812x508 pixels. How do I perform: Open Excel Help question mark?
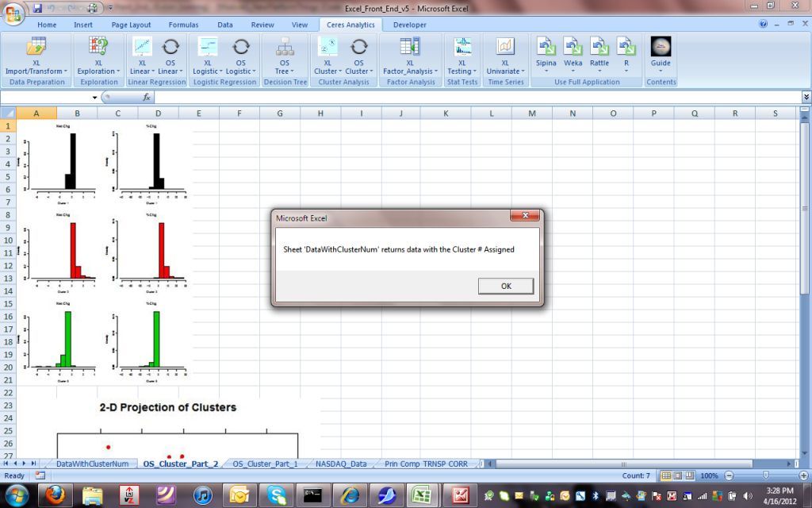[x=763, y=24]
